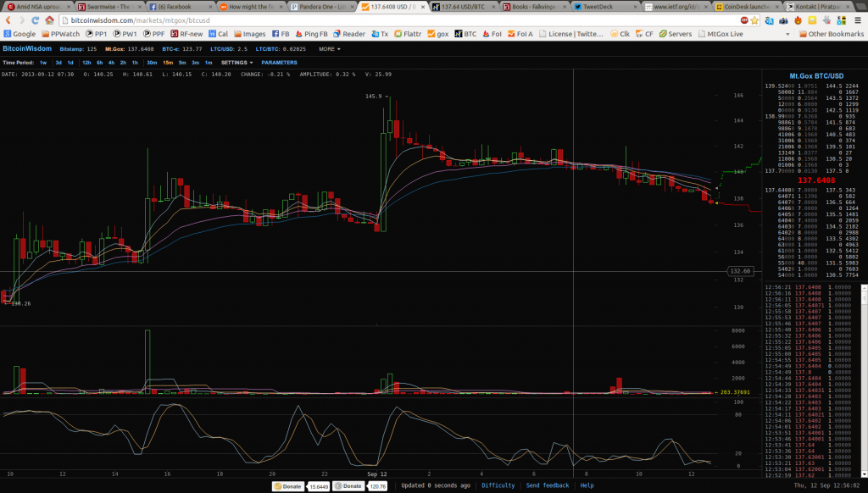
Task: Open the Google bookmark
Action: pyautogui.click(x=20, y=34)
